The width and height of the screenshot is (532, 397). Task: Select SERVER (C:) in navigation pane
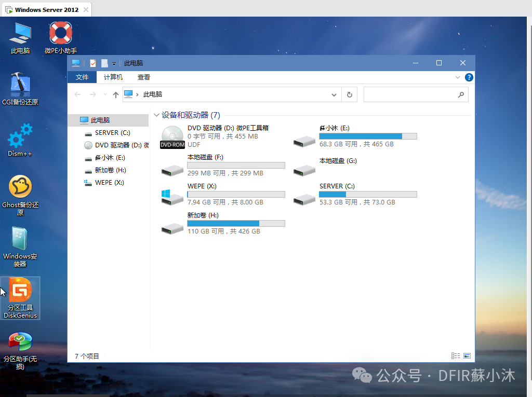click(109, 132)
